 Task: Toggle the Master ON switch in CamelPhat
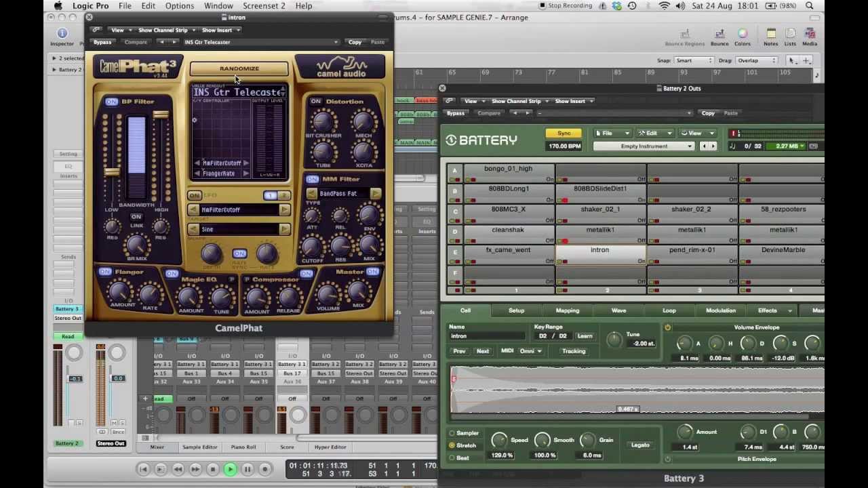372,272
